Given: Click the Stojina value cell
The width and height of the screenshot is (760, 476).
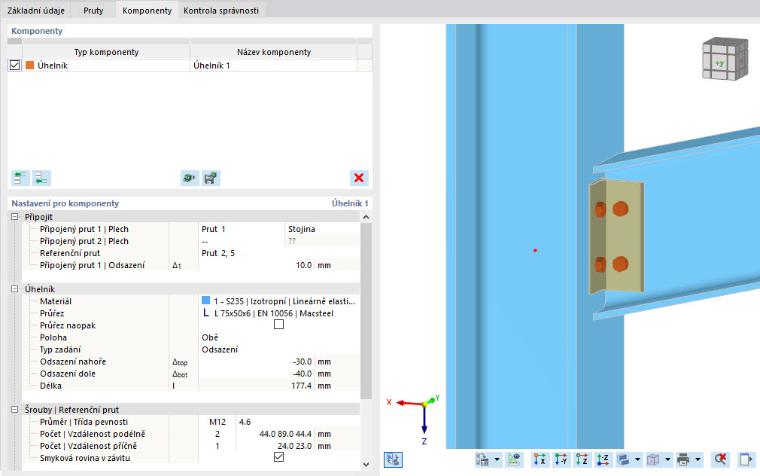Looking at the screenshot, I should 322,229.
